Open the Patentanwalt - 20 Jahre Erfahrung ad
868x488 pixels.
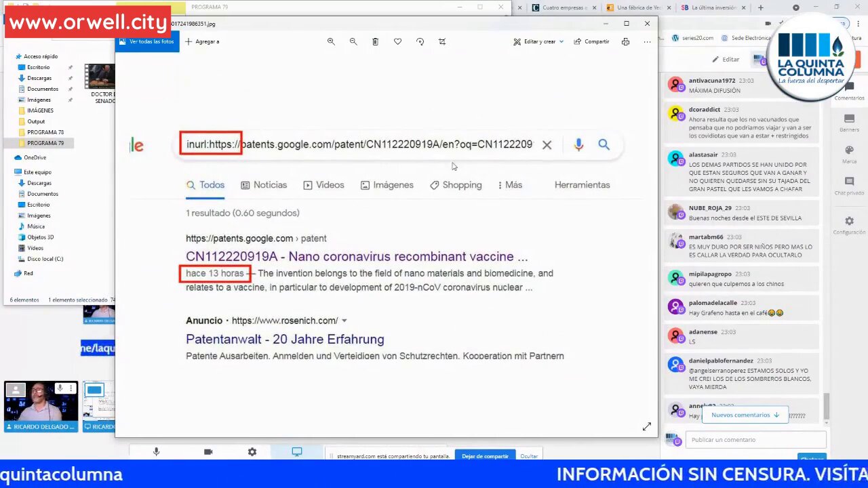(285, 339)
